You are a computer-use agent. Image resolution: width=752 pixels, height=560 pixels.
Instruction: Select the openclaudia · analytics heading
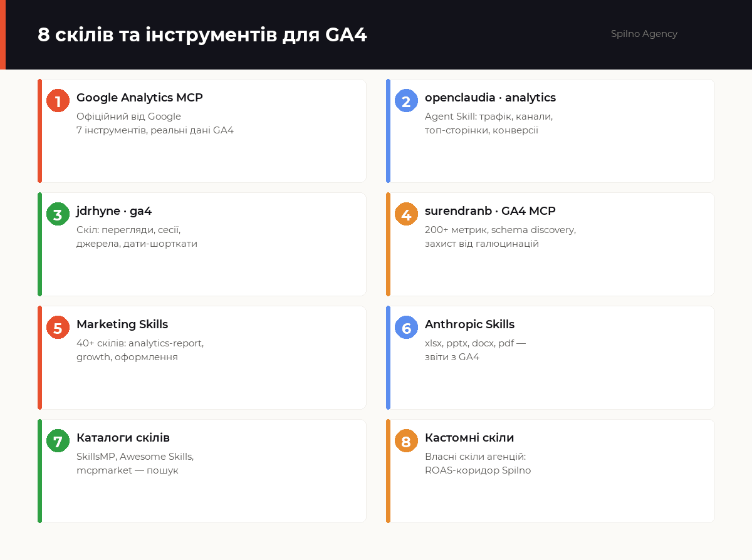pyautogui.click(x=490, y=98)
